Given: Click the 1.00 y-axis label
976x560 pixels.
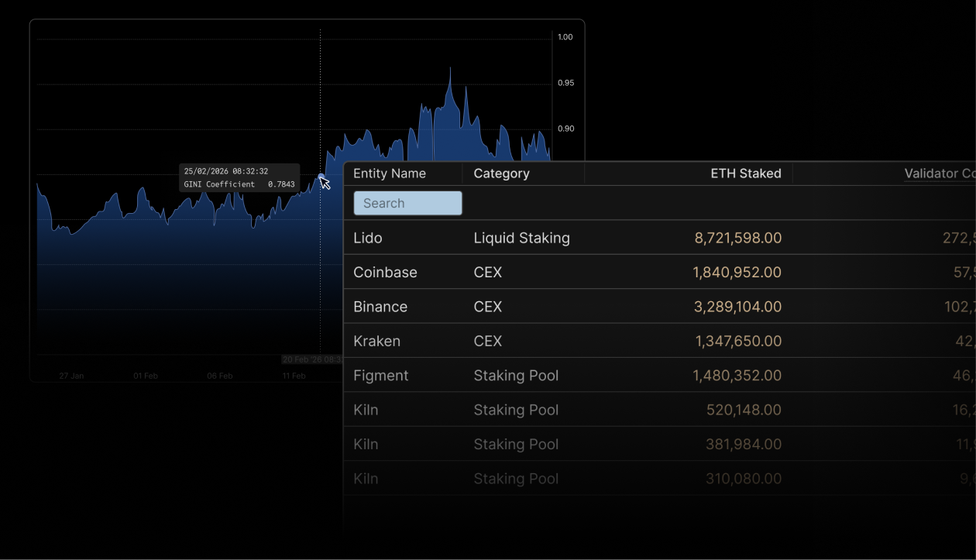Looking at the screenshot, I should pos(565,37).
